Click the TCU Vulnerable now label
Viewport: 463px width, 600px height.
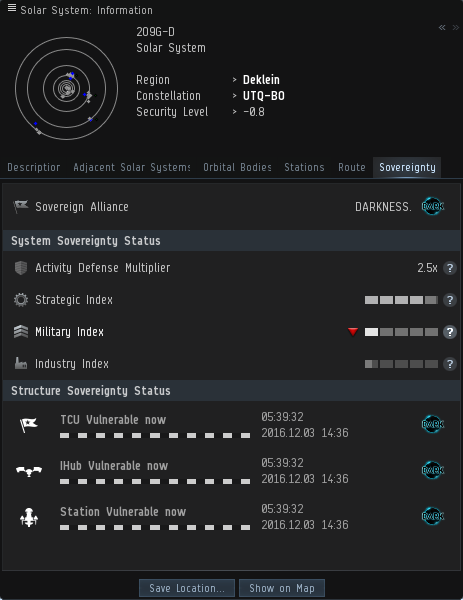[x=113, y=420]
